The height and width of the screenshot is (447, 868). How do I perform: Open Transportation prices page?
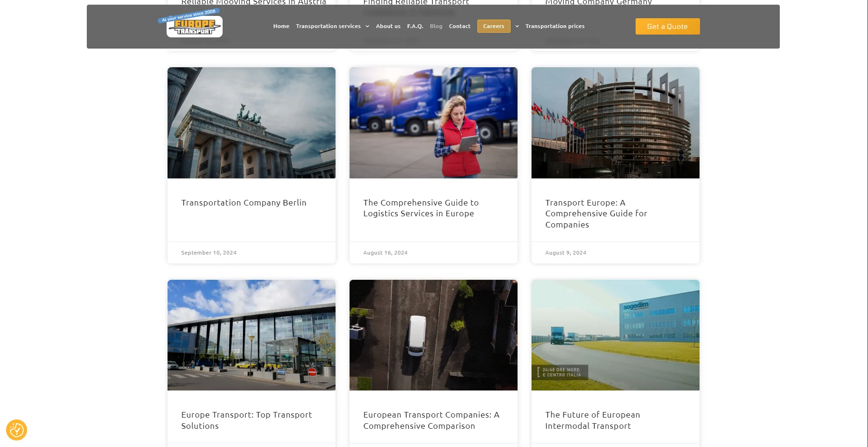[555, 26]
